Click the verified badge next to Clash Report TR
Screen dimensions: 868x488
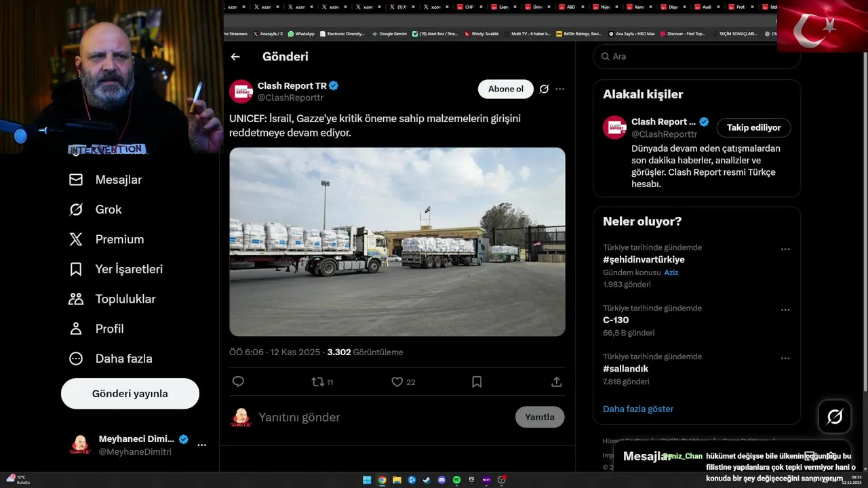[334, 86]
